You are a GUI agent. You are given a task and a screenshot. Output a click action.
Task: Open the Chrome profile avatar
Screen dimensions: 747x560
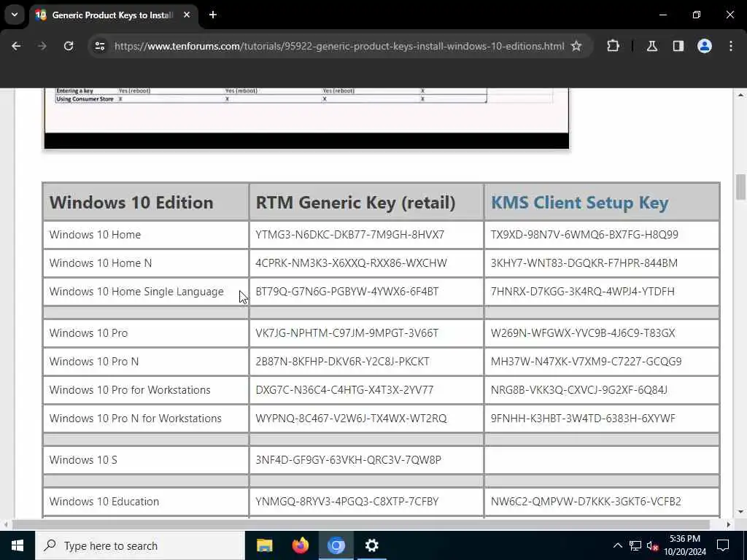pyautogui.click(x=705, y=46)
